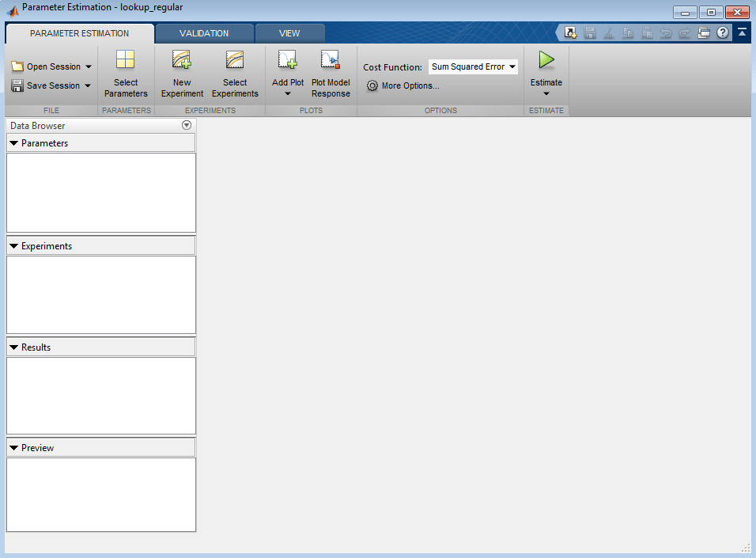Expand the Add Plot dropdown arrow
Viewport: 756px width, 558px height.
(x=288, y=93)
